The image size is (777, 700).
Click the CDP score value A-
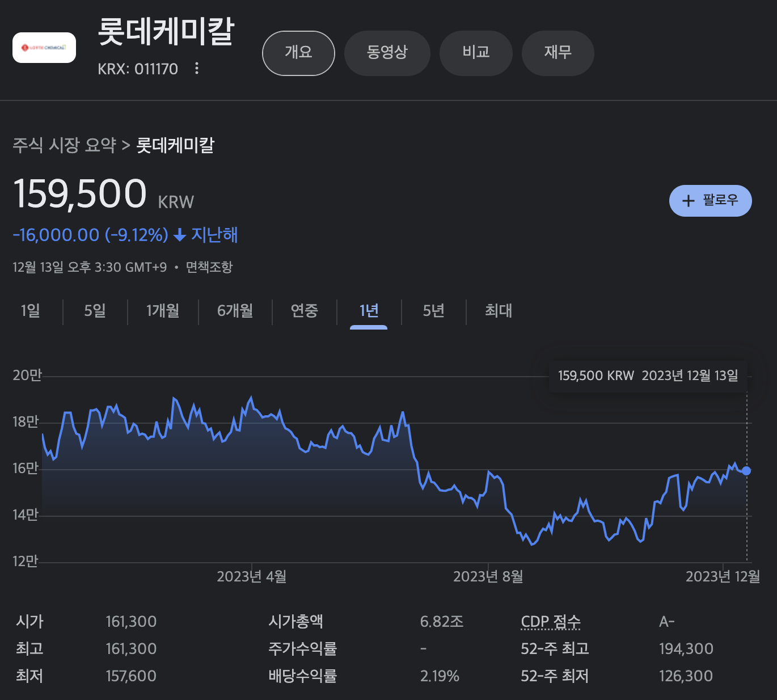click(667, 622)
